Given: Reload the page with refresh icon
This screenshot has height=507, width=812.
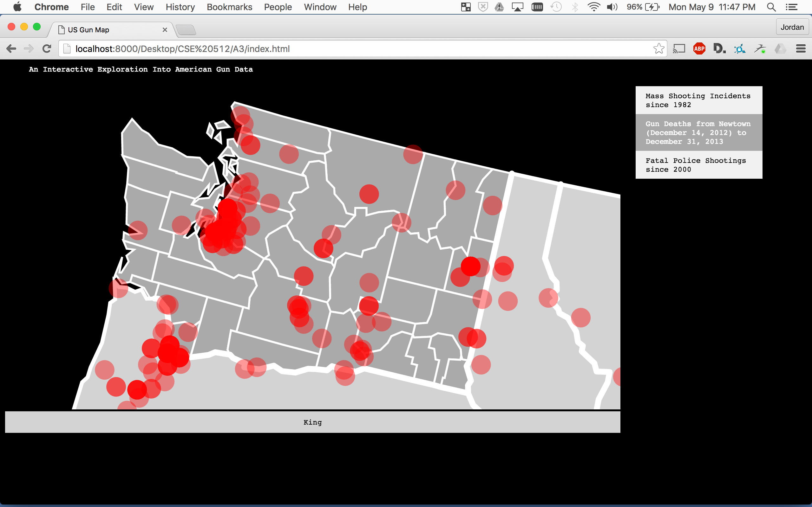Looking at the screenshot, I should pyautogui.click(x=47, y=49).
